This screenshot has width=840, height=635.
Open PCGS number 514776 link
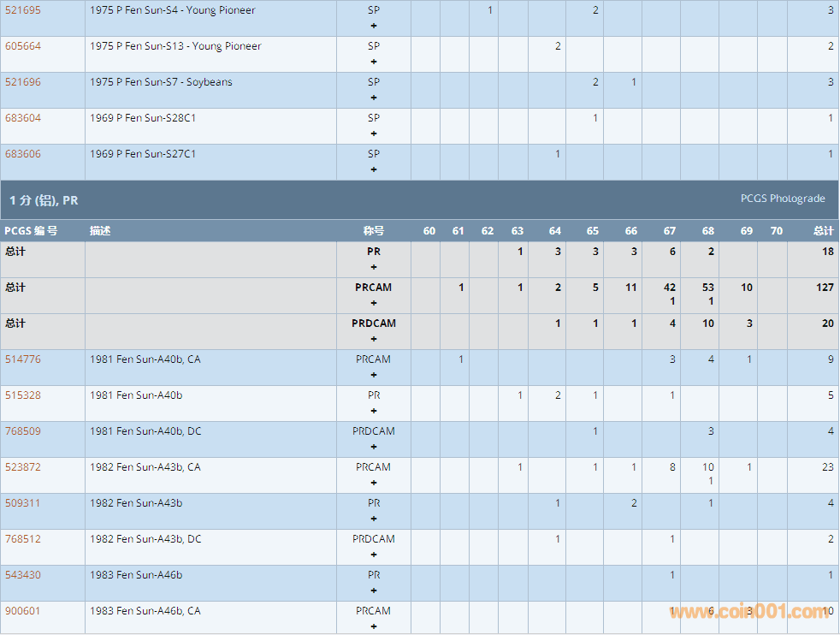[23, 359]
